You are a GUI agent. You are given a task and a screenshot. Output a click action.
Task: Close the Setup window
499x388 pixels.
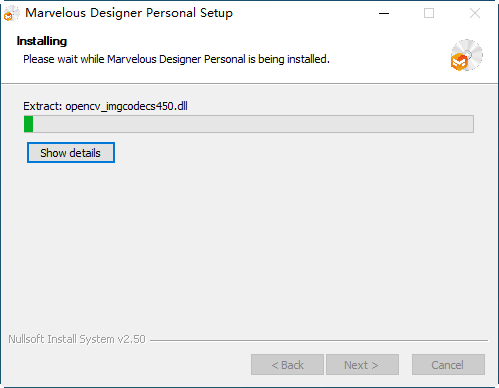coord(475,13)
